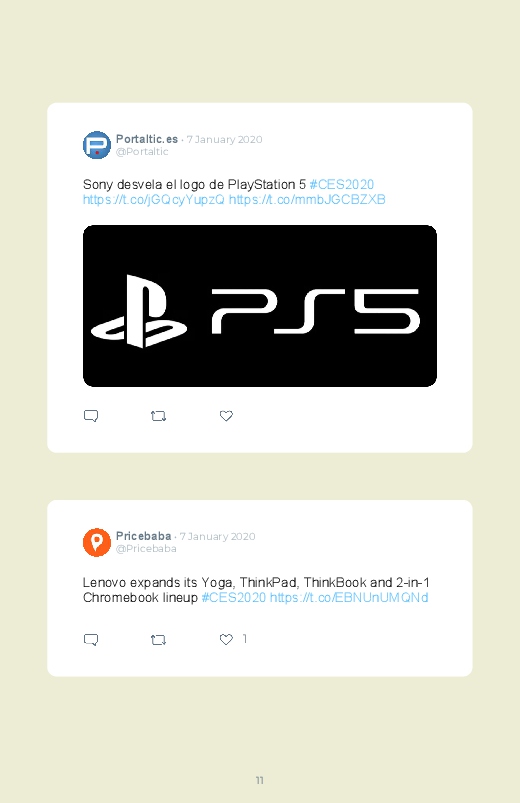
Task: Like the Pricebaba Lenovo lineup tweet
Action: coord(226,639)
